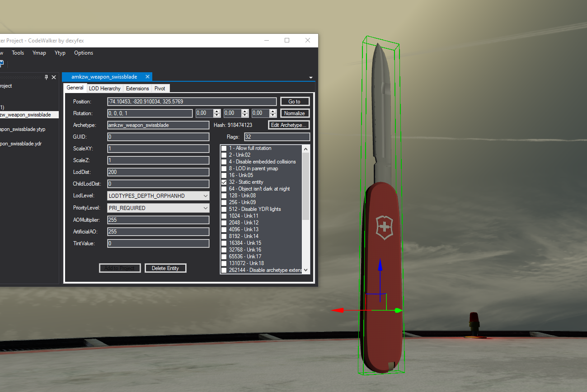
Task: Minimize the CodeWalker project window
Action: pos(266,40)
